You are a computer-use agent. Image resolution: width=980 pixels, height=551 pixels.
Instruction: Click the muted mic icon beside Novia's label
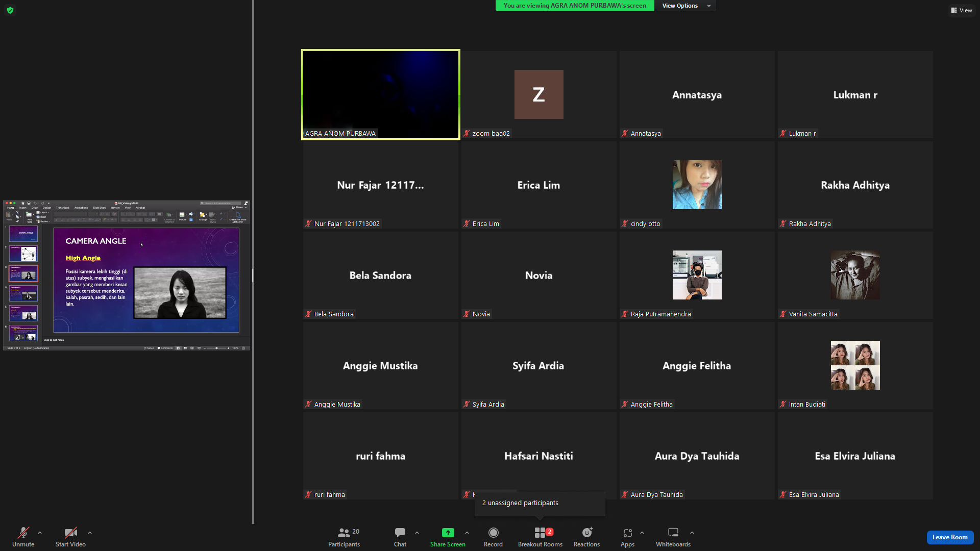(x=467, y=314)
